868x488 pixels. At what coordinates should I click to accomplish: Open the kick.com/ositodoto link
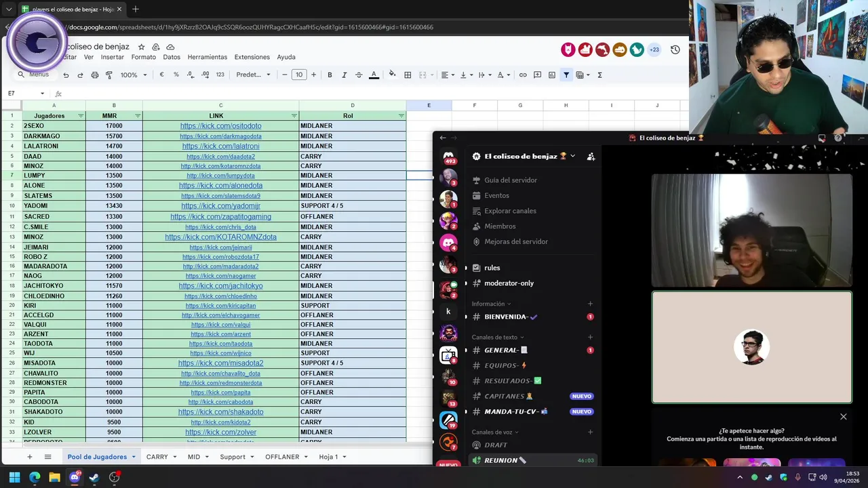click(220, 126)
